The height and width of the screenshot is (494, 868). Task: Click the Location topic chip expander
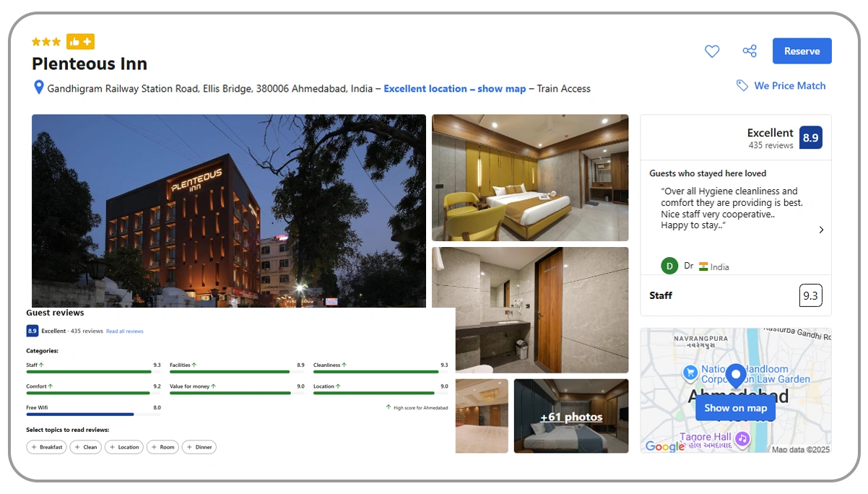click(123, 446)
